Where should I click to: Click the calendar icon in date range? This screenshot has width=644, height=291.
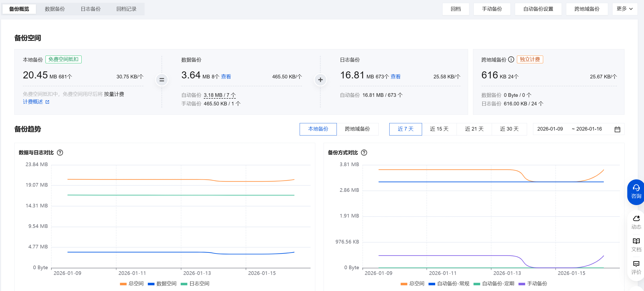(617, 129)
